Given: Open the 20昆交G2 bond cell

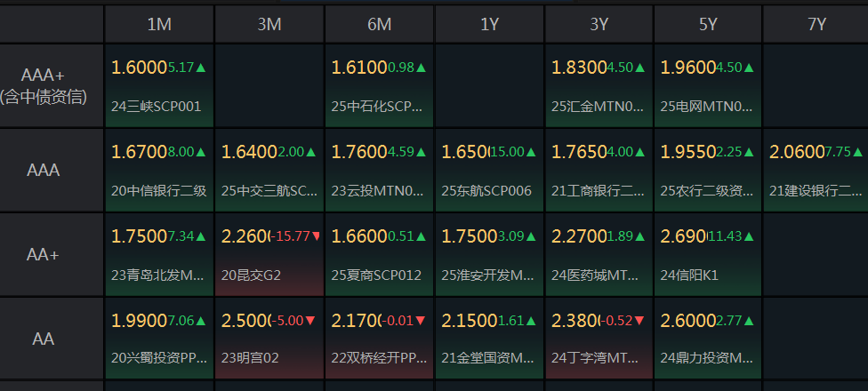Looking at the screenshot, I should coord(269,254).
